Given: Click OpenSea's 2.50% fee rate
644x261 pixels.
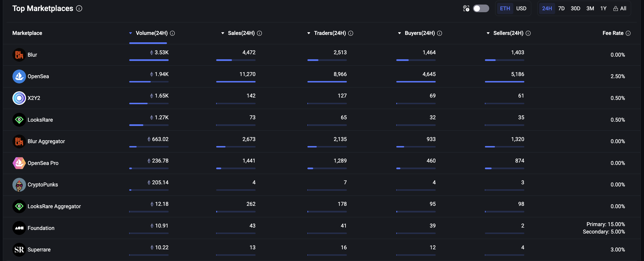Looking at the screenshot, I should point(617,76).
